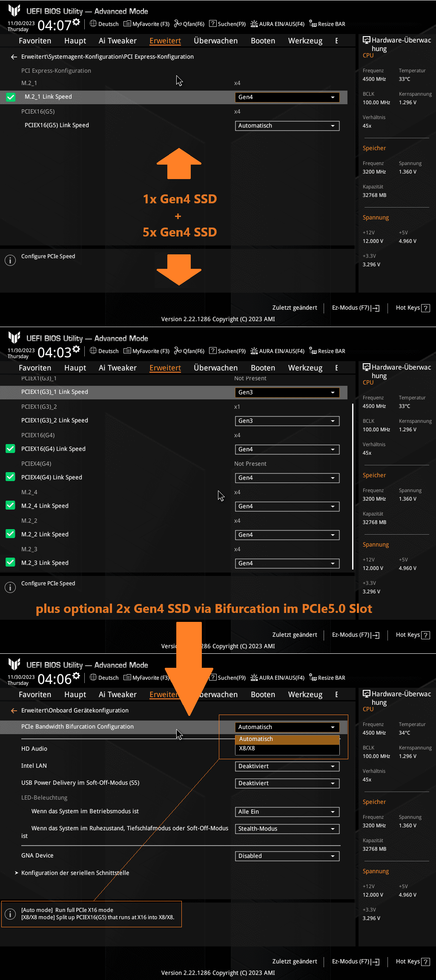This screenshot has height=980, width=436.
Task: Toggle the AURA EIN/AUS(F4) icon in the 04:07 screen
Action: 254,24
